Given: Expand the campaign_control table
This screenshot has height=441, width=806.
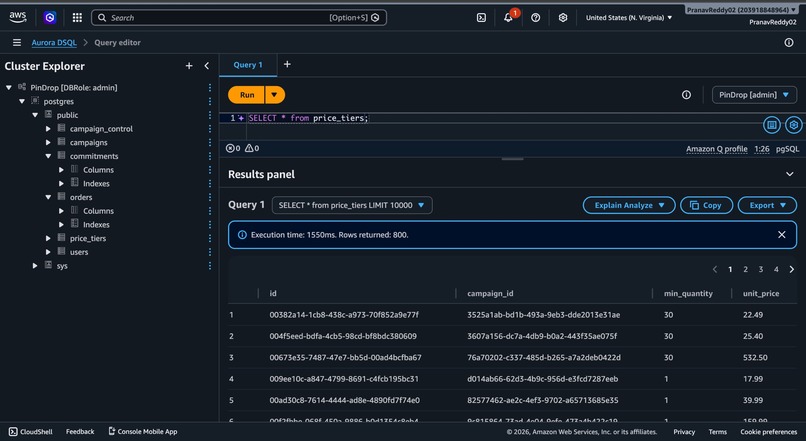Looking at the screenshot, I should tap(48, 128).
